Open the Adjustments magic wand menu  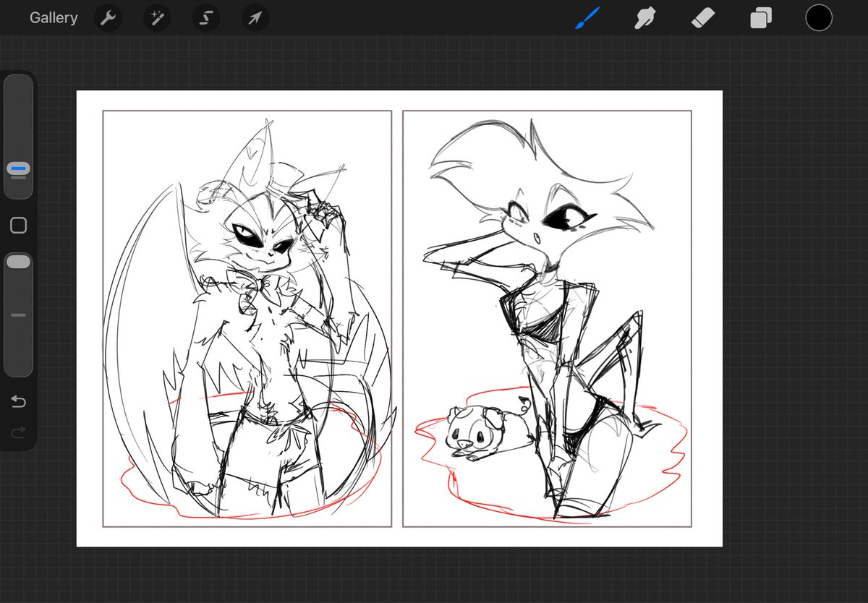coord(157,18)
